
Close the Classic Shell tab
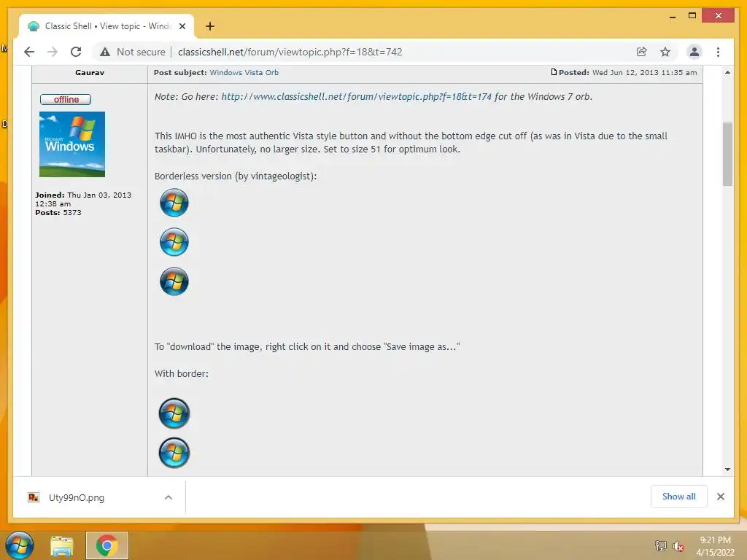click(x=182, y=26)
